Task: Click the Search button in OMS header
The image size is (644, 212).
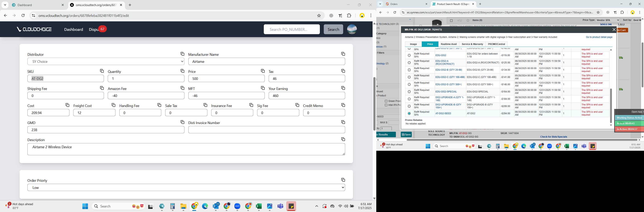Action: point(333,29)
